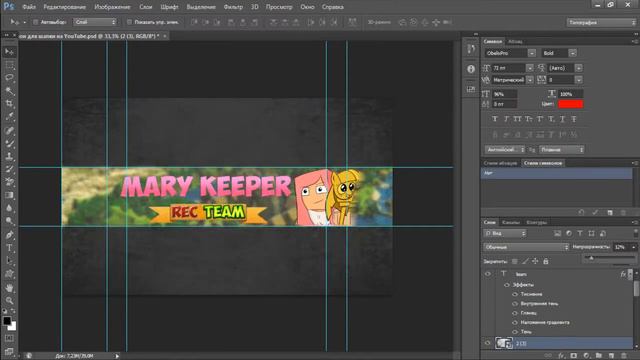
Task: Apply Underline in the Character panel
Action: (x=562, y=119)
